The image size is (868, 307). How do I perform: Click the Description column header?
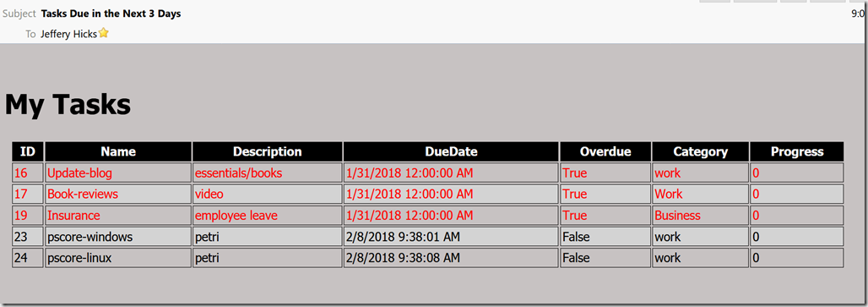point(268,152)
